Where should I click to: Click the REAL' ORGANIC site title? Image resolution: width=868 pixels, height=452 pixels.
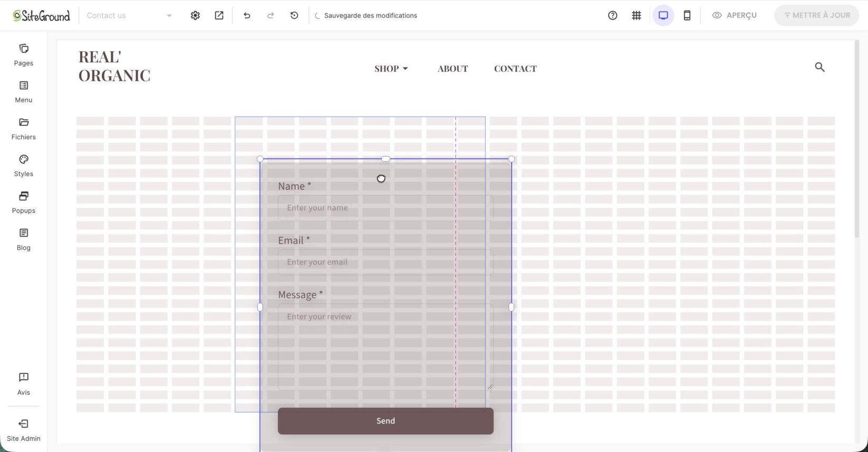(114, 66)
